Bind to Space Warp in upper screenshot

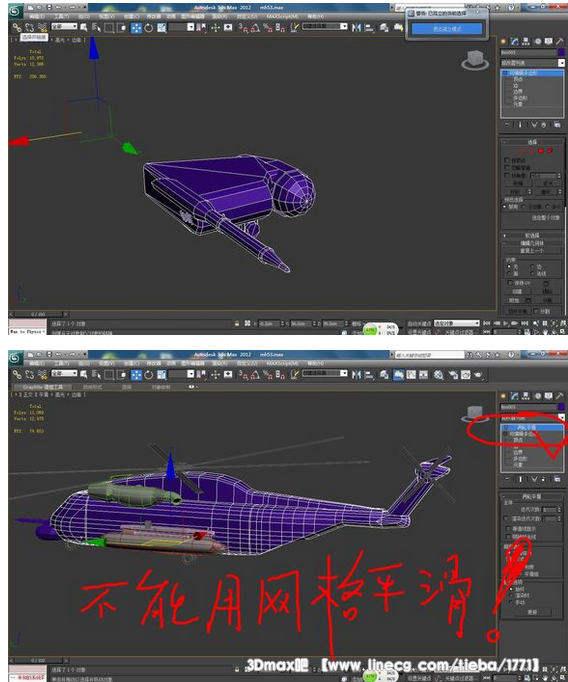pos(42,27)
